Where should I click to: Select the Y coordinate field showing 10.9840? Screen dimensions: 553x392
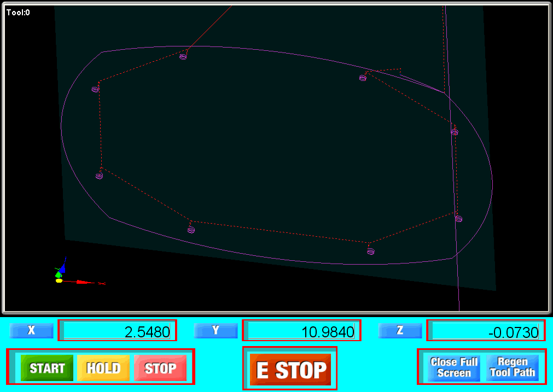301,331
